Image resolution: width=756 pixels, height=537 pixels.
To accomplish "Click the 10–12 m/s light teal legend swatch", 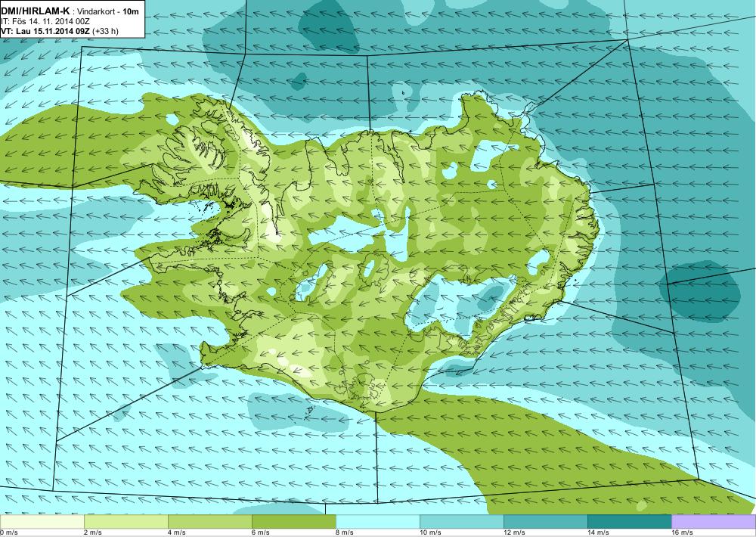I will pyautogui.click(x=461, y=522).
